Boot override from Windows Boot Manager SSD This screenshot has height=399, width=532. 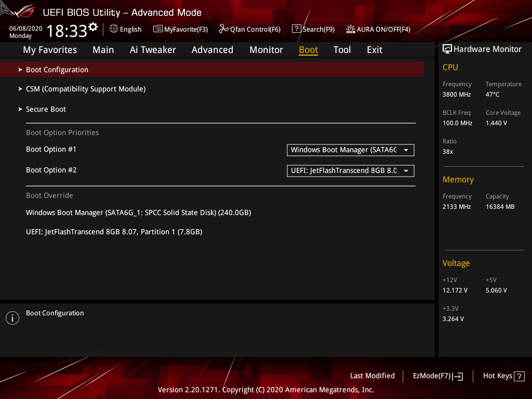point(138,212)
